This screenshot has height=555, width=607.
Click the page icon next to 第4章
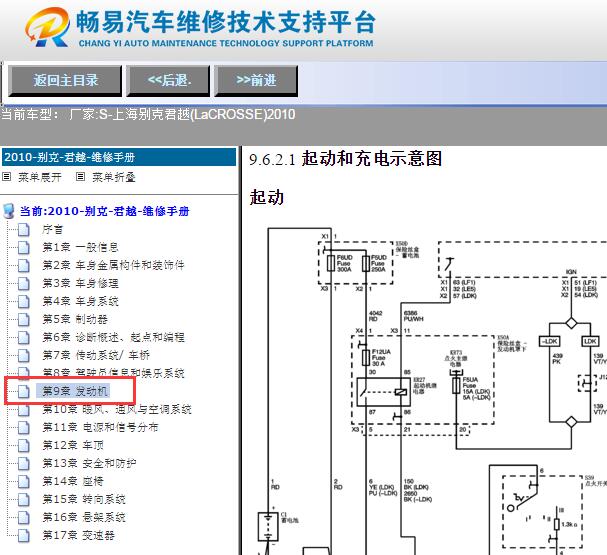tap(24, 301)
